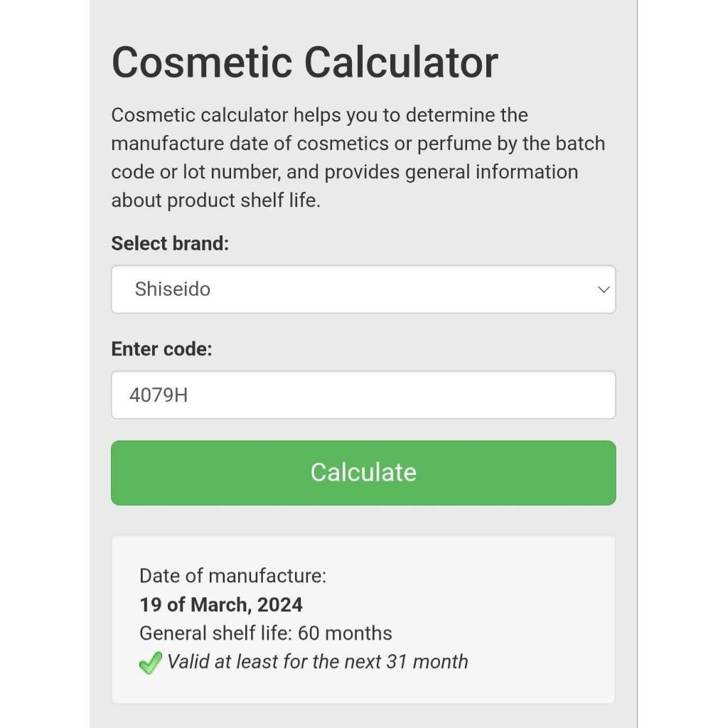Screen dimensions: 728x728
Task: Click the green Calculate button
Action: point(363,473)
